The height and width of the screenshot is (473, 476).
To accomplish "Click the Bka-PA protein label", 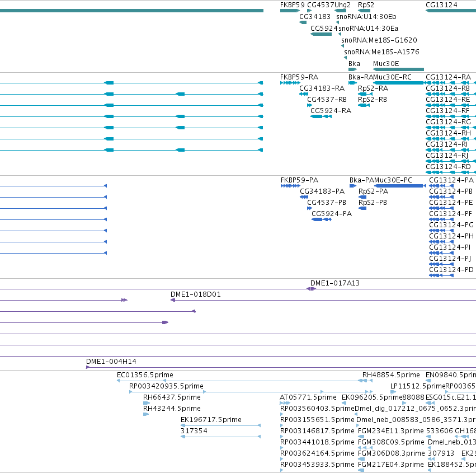I will (x=362, y=180).
